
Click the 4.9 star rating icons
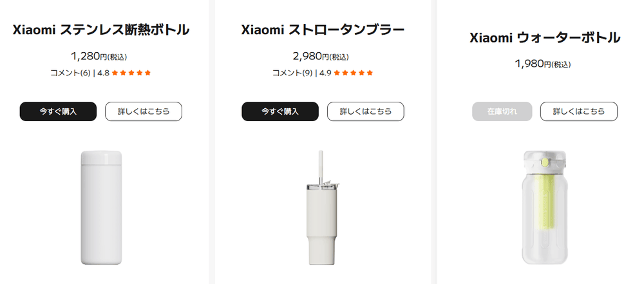click(x=354, y=73)
